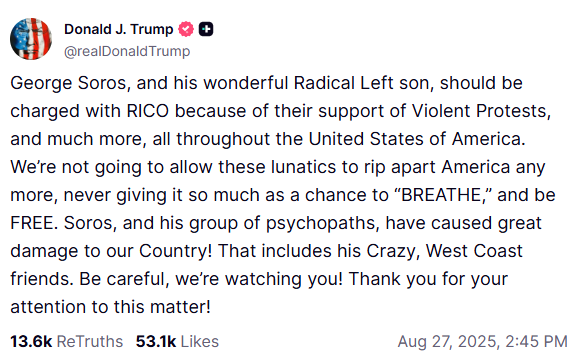Click "George Soros" at the post start
This screenshot has width=582, height=363.
[x=68, y=83]
